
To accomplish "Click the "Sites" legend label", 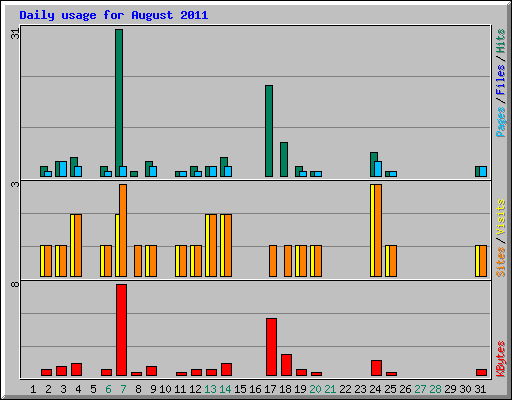I will (x=500, y=262).
